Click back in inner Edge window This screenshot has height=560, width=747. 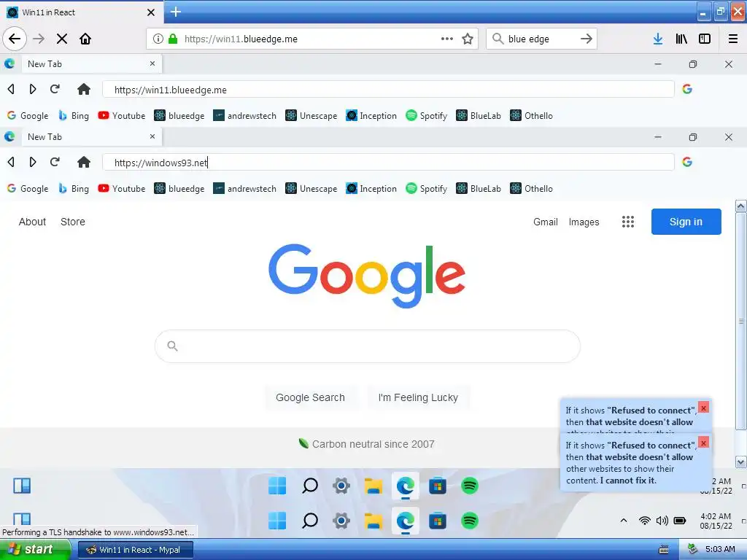11,162
